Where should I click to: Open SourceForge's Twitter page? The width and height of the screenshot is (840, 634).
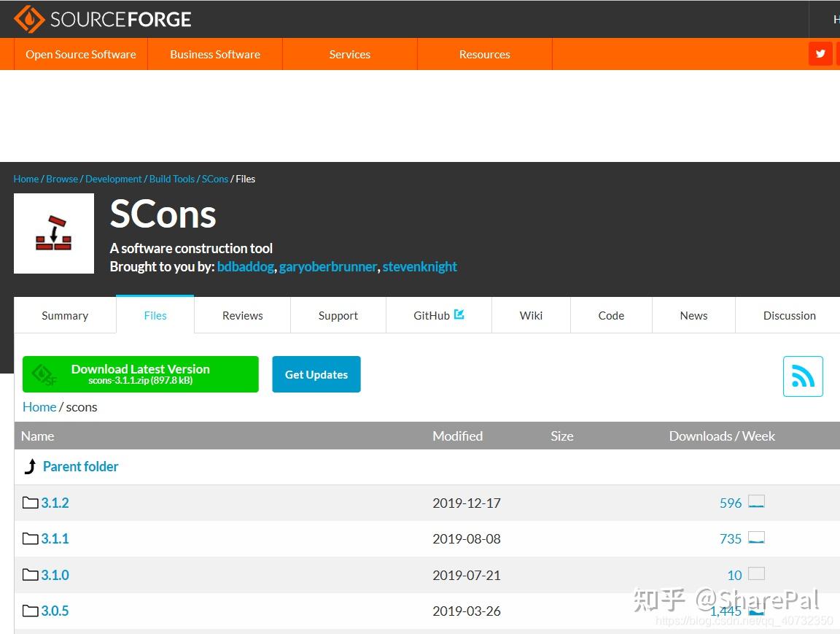click(820, 53)
